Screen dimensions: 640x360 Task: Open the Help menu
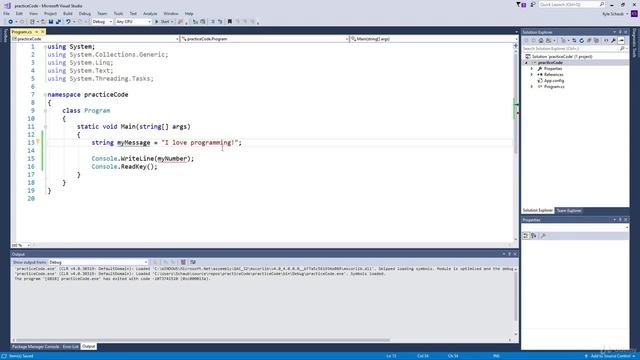coord(189,13)
